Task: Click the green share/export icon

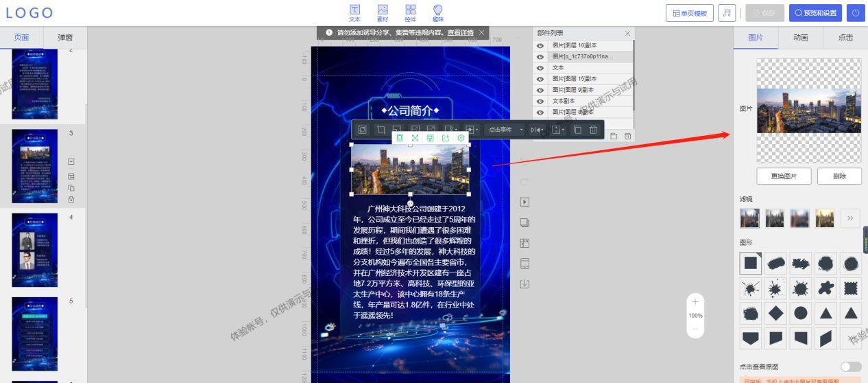Action: (446, 138)
